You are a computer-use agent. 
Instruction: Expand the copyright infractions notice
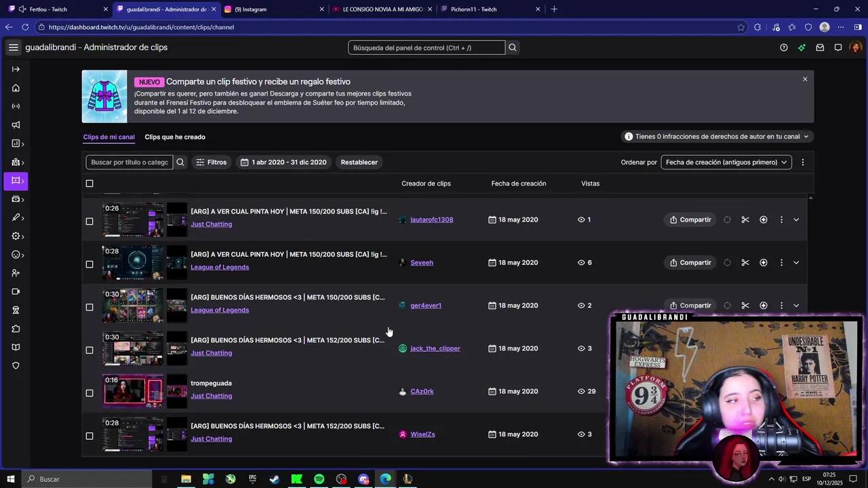coord(717,136)
